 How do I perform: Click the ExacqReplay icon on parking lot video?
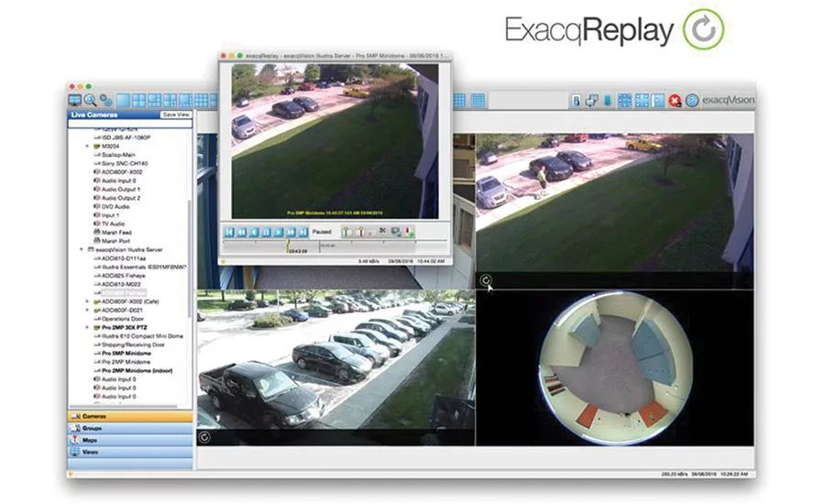point(203,438)
